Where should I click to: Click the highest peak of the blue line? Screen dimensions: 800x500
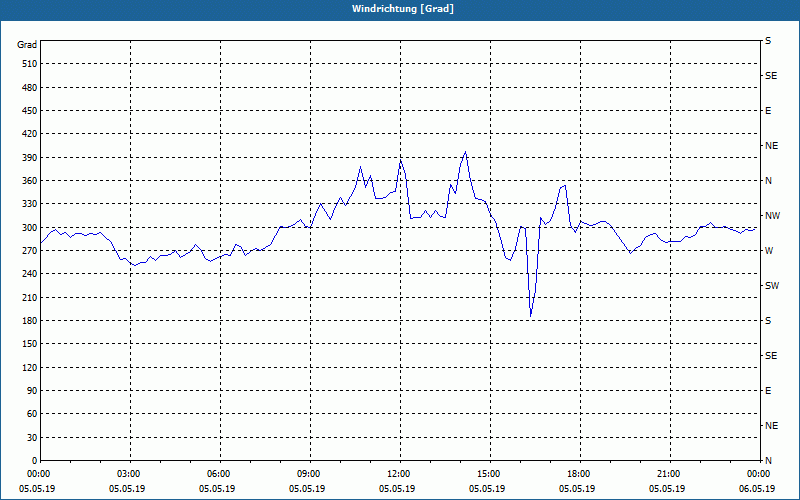click(x=465, y=152)
